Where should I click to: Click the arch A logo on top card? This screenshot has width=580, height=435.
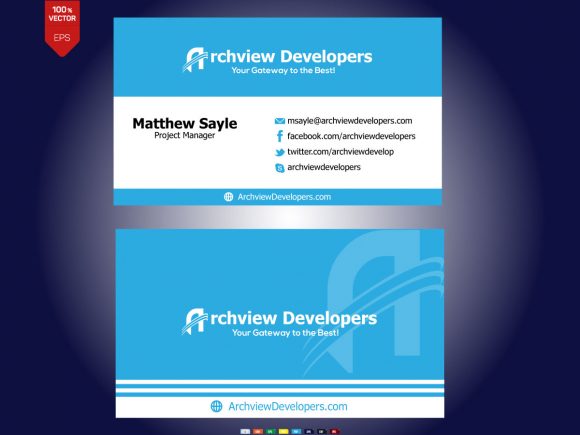point(195,59)
